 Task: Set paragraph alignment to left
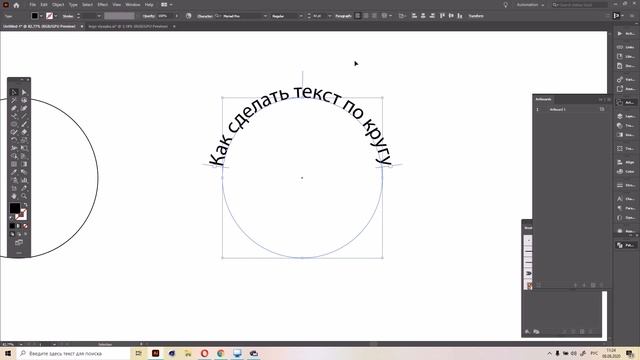pyautogui.click(x=358, y=16)
